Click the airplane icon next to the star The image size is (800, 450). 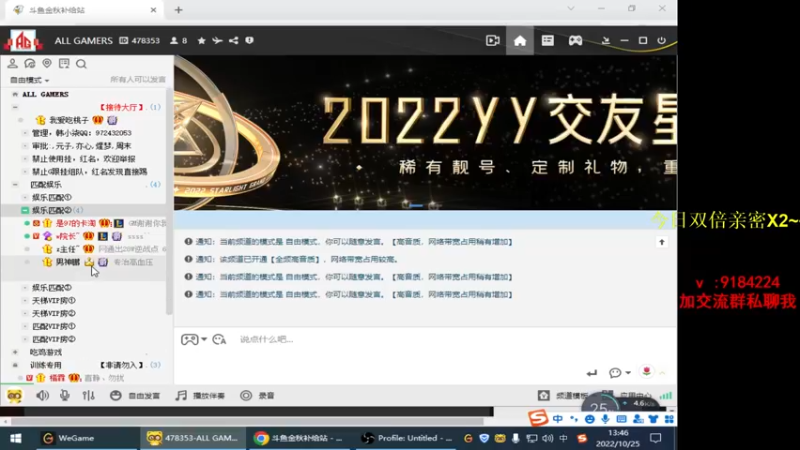(217, 40)
